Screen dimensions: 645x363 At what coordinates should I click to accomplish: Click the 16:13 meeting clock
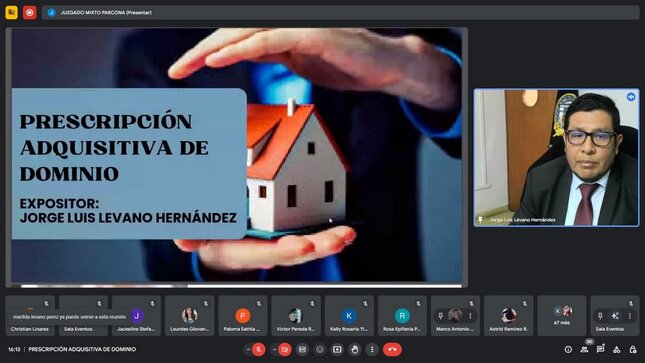(x=14, y=349)
